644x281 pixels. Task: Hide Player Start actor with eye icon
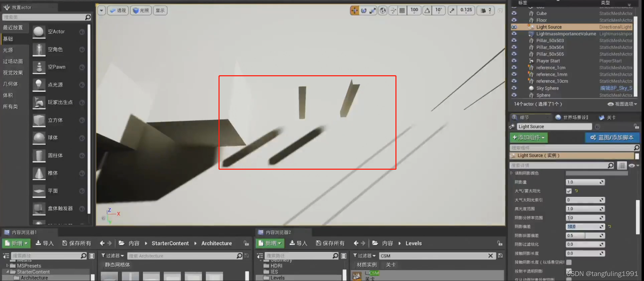(514, 61)
